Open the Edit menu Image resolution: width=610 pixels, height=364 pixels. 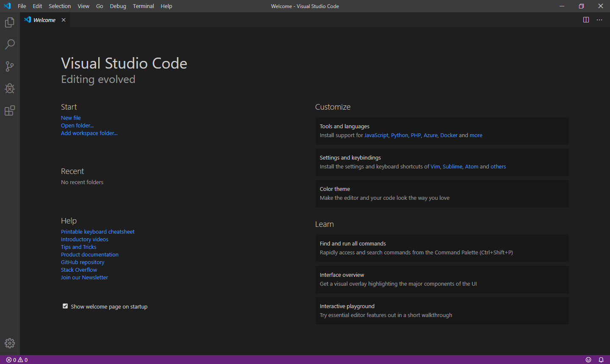coord(37,6)
